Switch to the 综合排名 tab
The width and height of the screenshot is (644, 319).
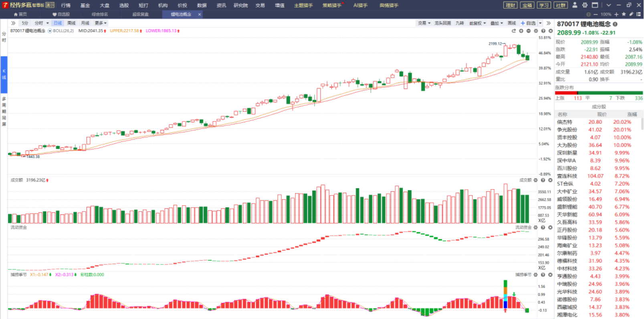pyautogui.click(x=100, y=14)
